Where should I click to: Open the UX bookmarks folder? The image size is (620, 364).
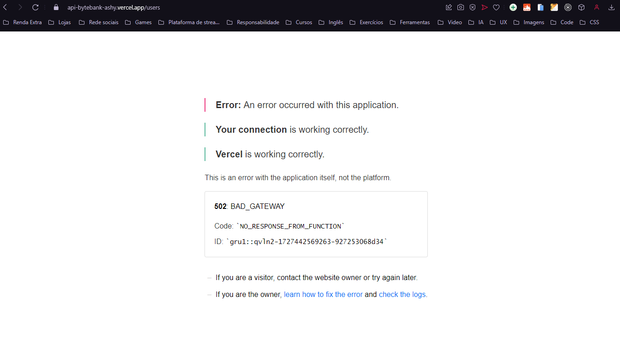tap(499, 22)
